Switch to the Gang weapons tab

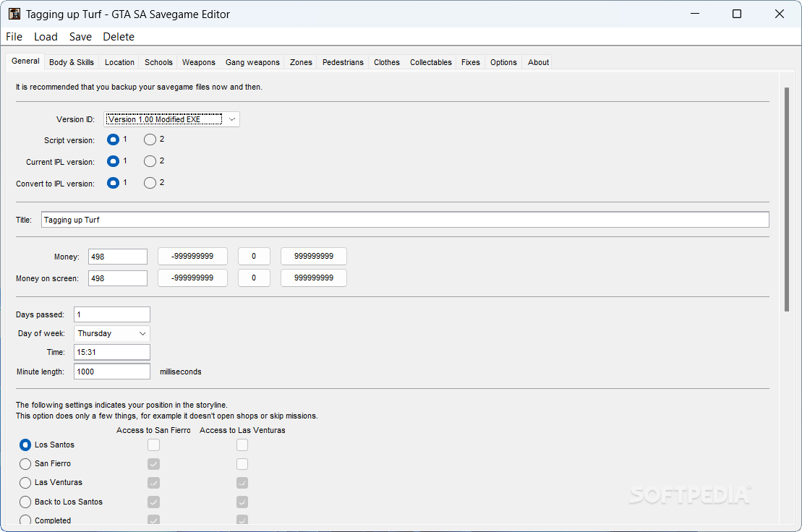coord(252,62)
